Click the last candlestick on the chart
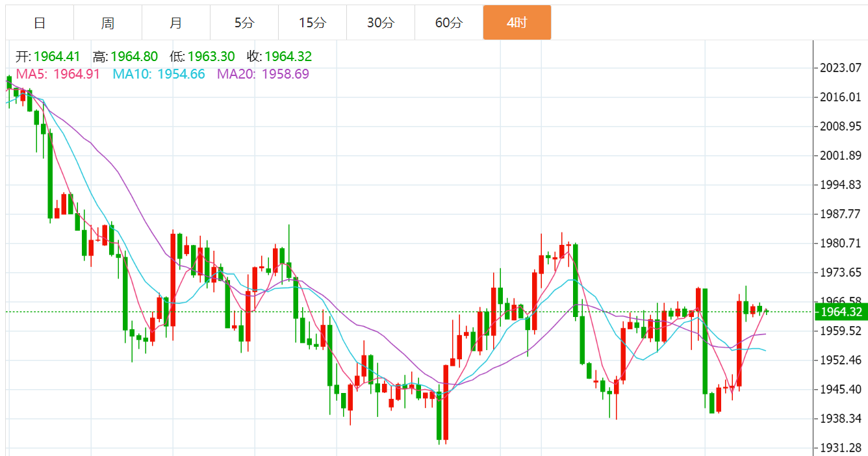Image resolution: width=868 pixels, height=456 pixels. 767,312
